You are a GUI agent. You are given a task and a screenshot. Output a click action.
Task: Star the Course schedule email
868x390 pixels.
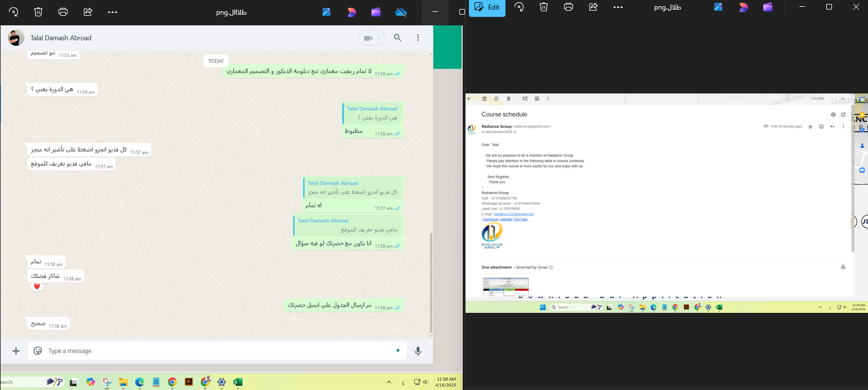click(x=811, y=127)
